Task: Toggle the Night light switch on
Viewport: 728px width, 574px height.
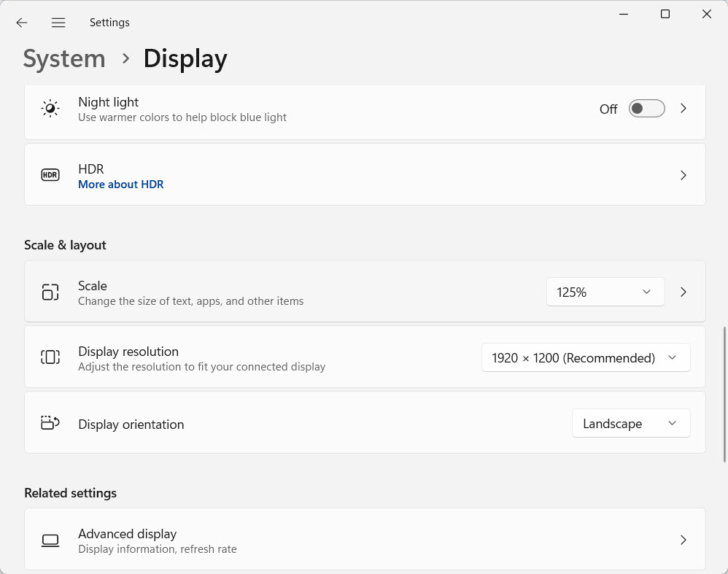Action: point(646,109)
